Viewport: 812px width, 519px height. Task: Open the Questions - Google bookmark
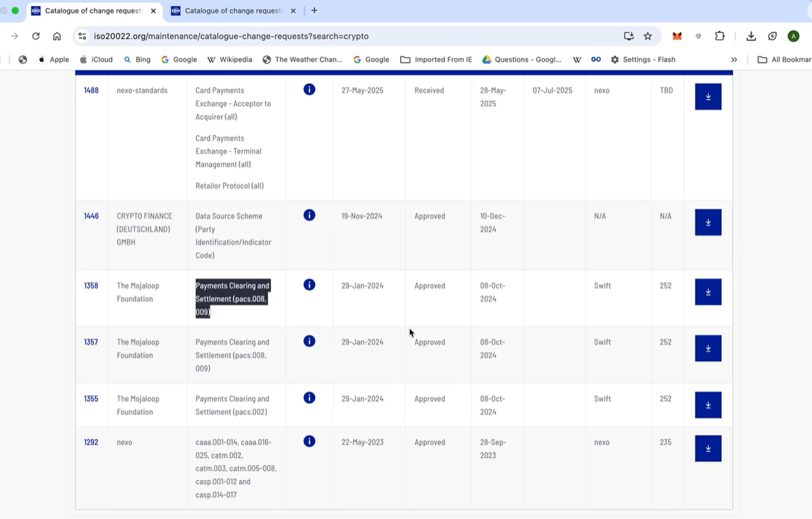[x=522, y=60]
